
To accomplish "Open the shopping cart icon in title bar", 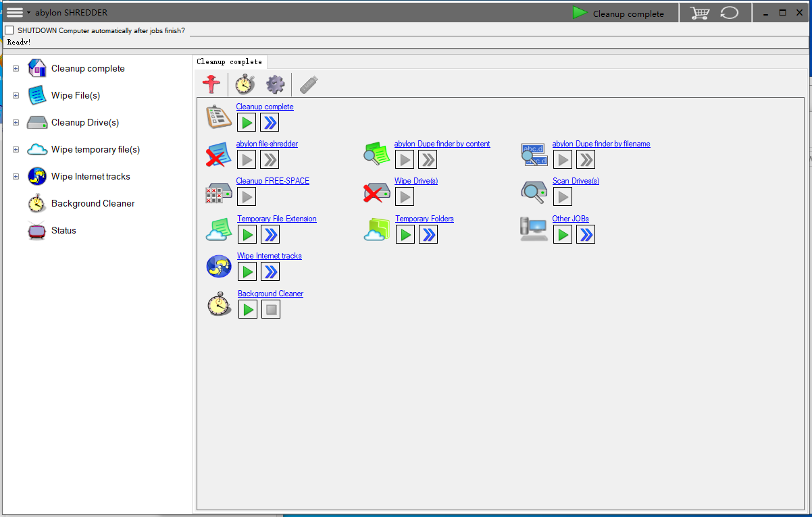I will pyautogui.click(x=699, y=13).
